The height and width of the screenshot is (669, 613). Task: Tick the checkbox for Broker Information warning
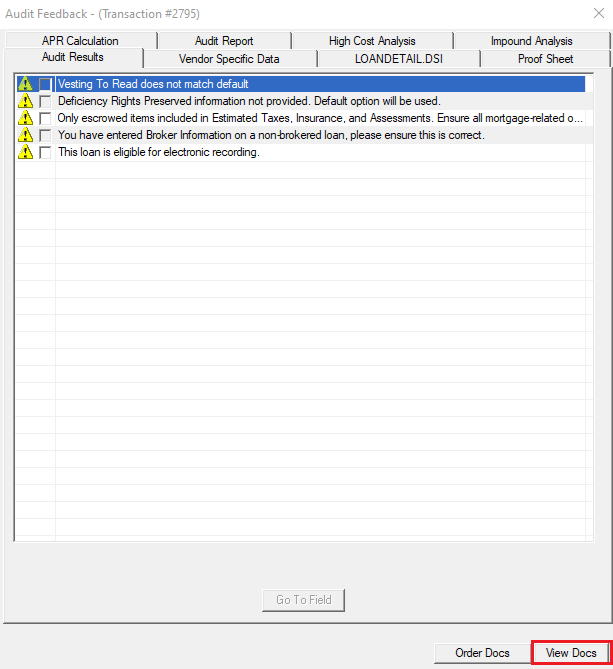point(45,135)
